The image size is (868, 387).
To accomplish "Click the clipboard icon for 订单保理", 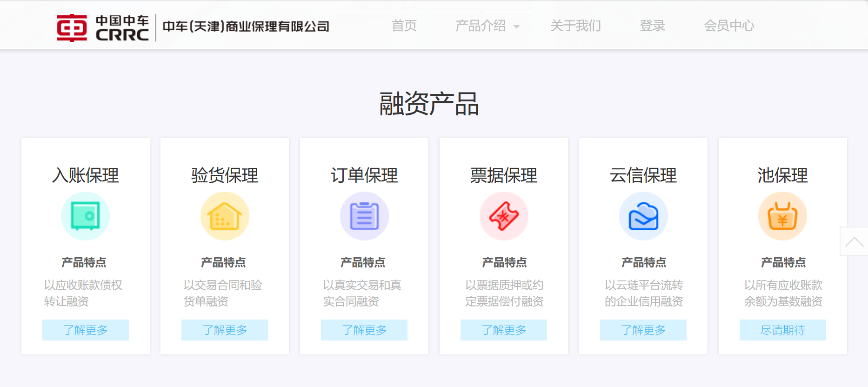I will click(364, 216).
